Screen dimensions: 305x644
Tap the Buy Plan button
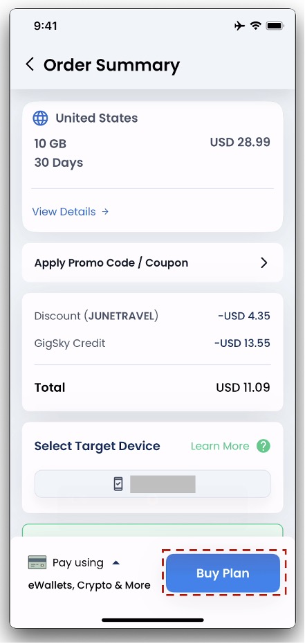point(223,573)
